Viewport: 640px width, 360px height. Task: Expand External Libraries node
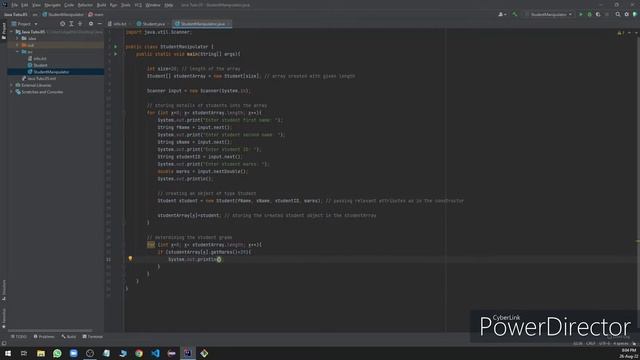click(11, 85)
